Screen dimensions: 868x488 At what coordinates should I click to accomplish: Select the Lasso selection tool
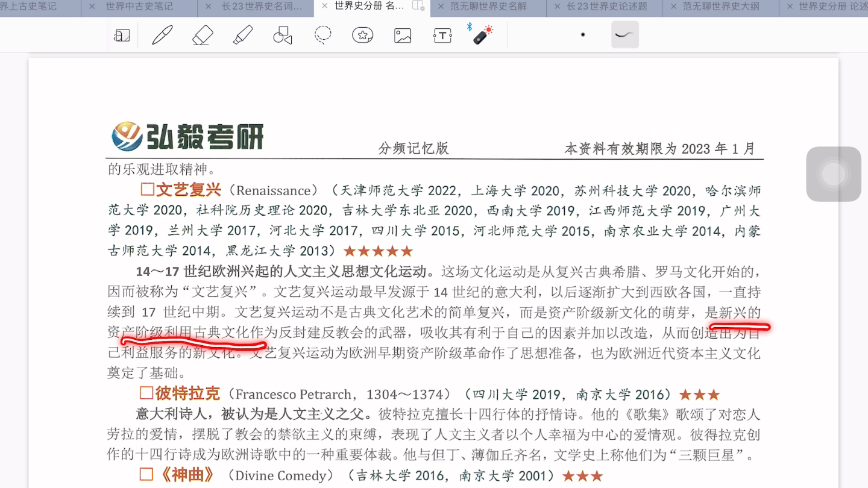click(x=323, y=35)
